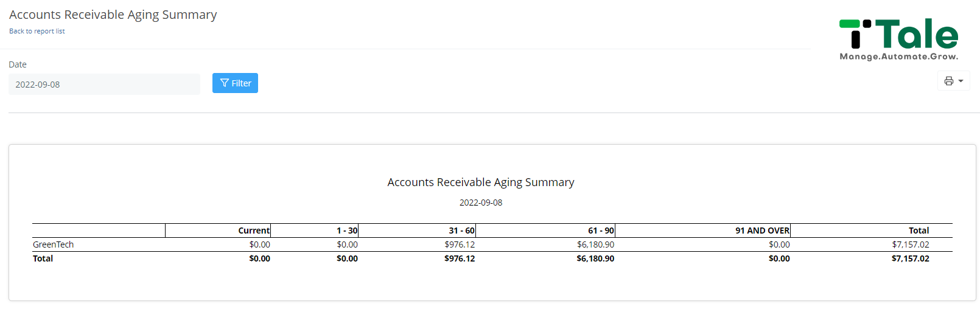Click the printer icon
The image size is (980, 312).
(948, 81)
